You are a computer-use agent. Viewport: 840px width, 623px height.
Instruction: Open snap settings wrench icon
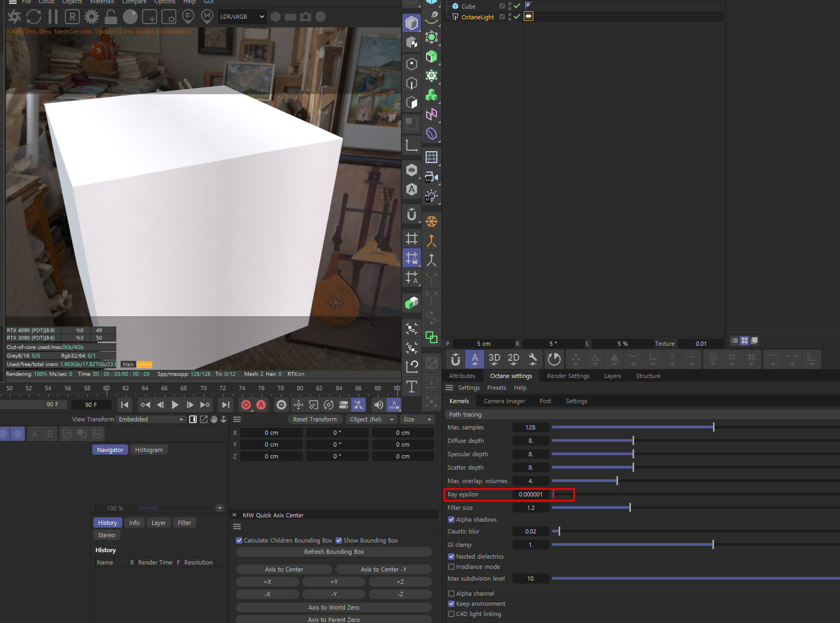533,359
